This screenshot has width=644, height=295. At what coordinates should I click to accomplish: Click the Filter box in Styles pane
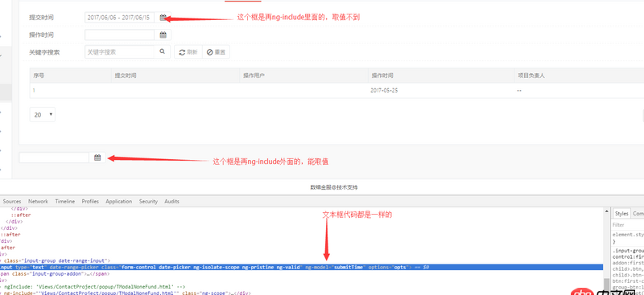coord(628,225)
